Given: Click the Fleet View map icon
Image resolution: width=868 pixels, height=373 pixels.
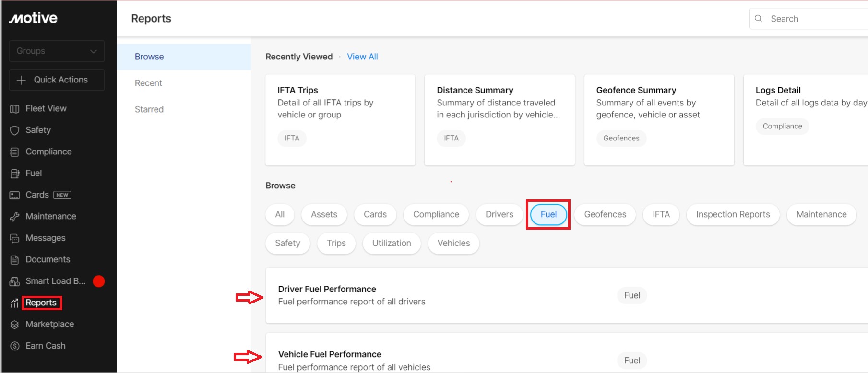Looking at the screenshot, I should coord(14,109).
